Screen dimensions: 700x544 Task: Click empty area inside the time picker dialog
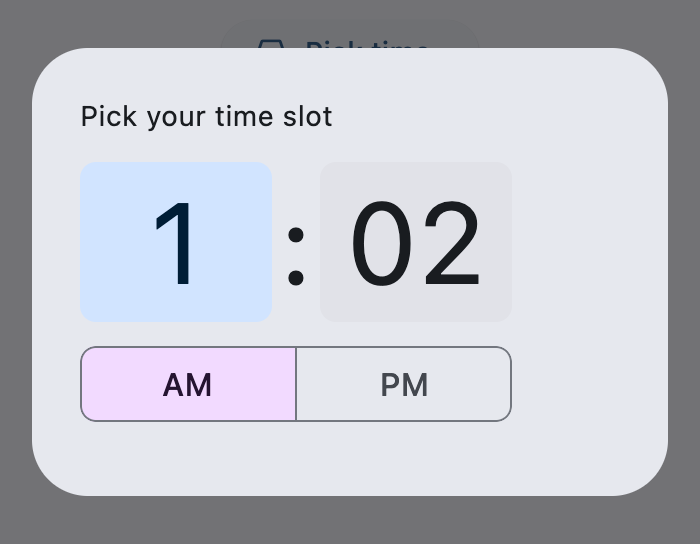click(590, 300)
